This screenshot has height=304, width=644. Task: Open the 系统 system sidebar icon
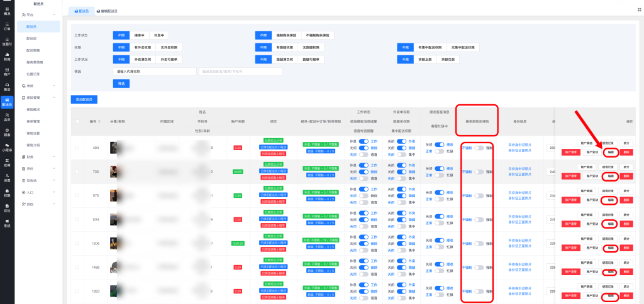(7, 223)
